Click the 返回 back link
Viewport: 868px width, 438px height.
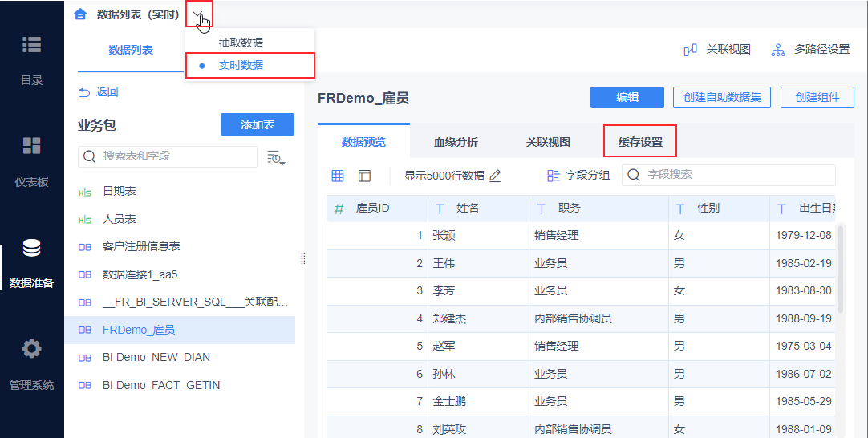99,92
